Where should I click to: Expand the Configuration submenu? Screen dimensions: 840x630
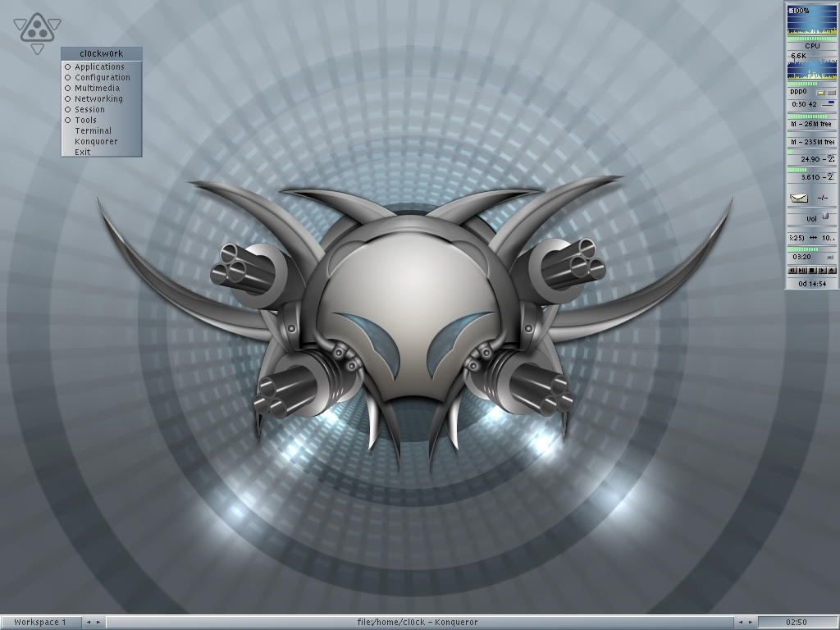(102, 78)
